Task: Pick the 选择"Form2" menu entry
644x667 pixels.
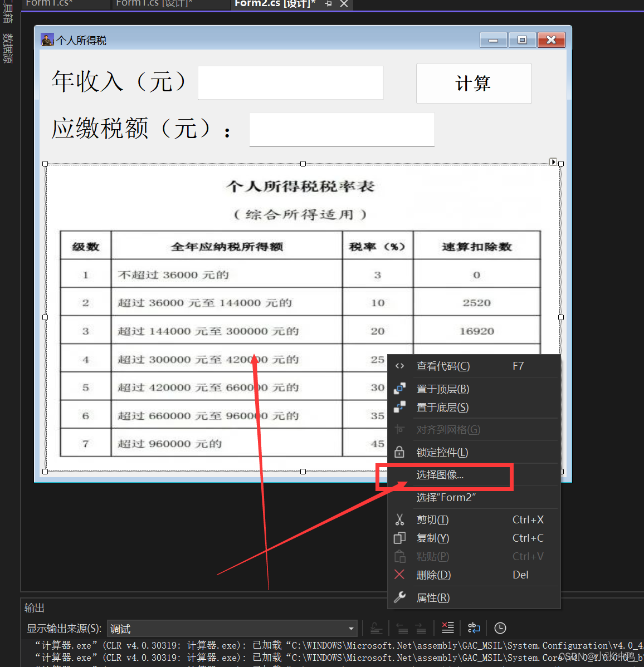Action: [474, 497]
